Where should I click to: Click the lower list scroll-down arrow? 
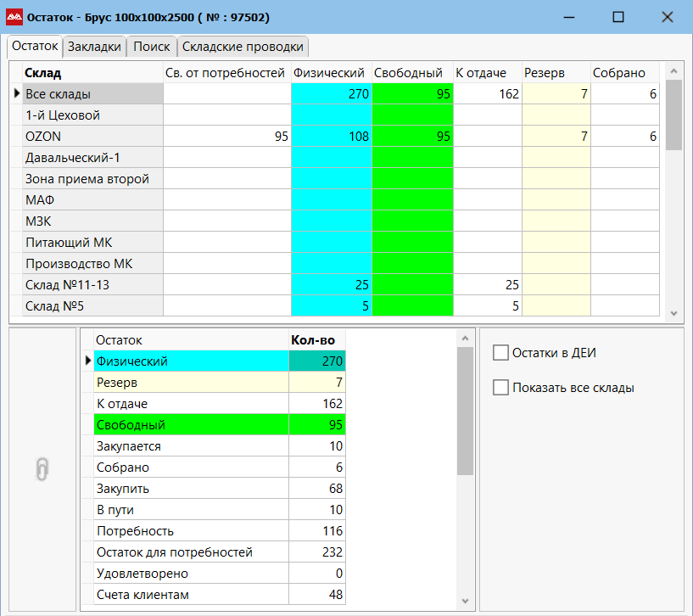465,601
